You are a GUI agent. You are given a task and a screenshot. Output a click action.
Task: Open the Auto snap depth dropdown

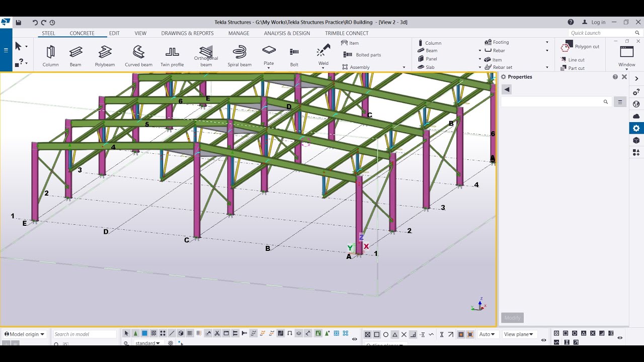487,334
